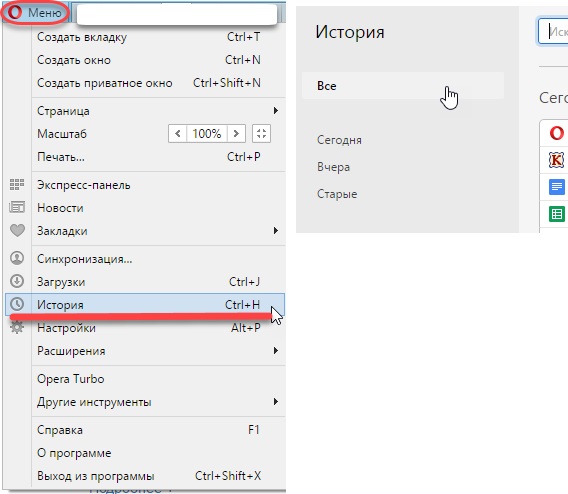The width and height of the screenshot is (568, 494).
Task: Click the Downloads arrow icon
Action: (17, 281)
